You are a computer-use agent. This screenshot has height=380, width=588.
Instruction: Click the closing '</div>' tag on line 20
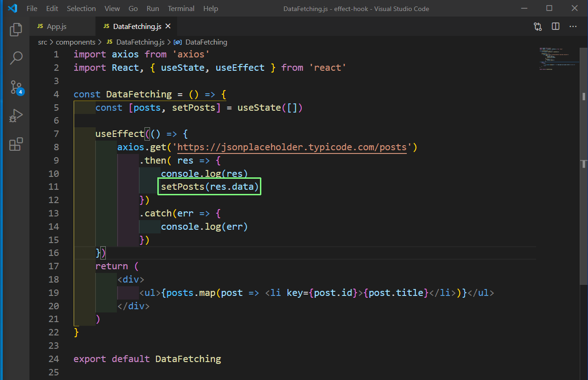click(x=133, y=306)
